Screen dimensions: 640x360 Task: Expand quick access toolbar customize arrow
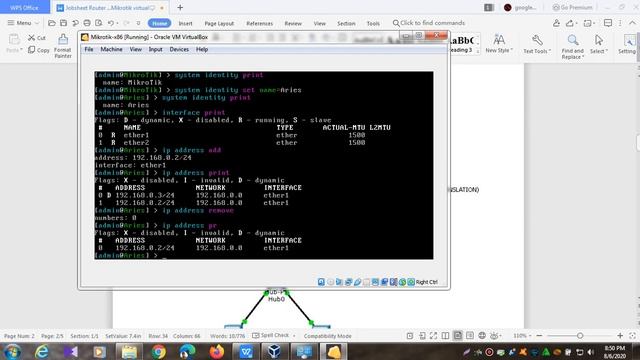pyautogui.click(x=138, y=23)
